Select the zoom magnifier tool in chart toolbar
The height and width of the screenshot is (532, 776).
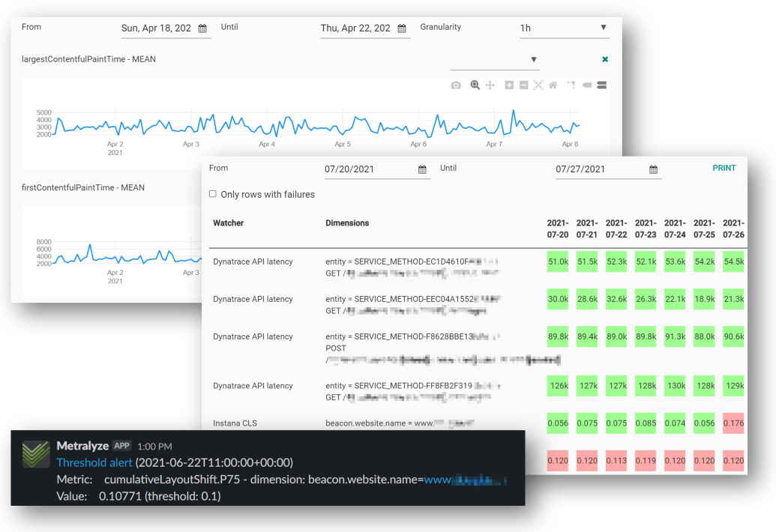click(475, 85)
